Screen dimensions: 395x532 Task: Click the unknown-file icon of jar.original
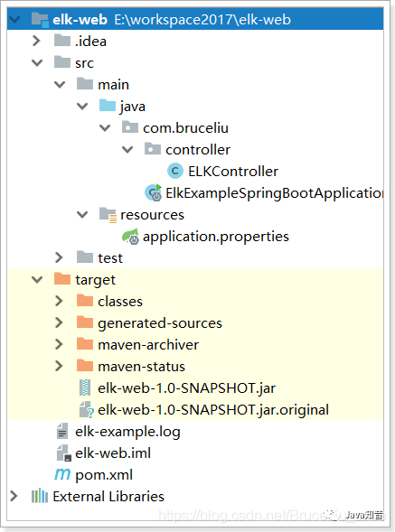[86, 409]
